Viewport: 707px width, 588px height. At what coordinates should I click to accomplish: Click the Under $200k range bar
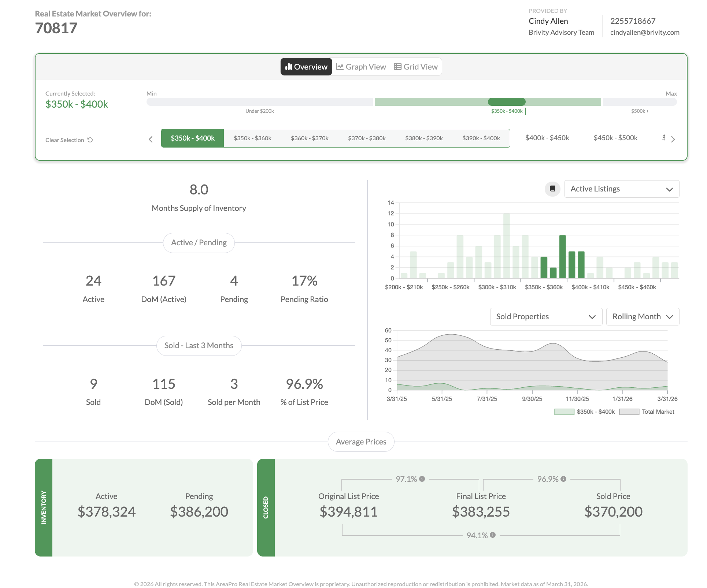(259, 102)
